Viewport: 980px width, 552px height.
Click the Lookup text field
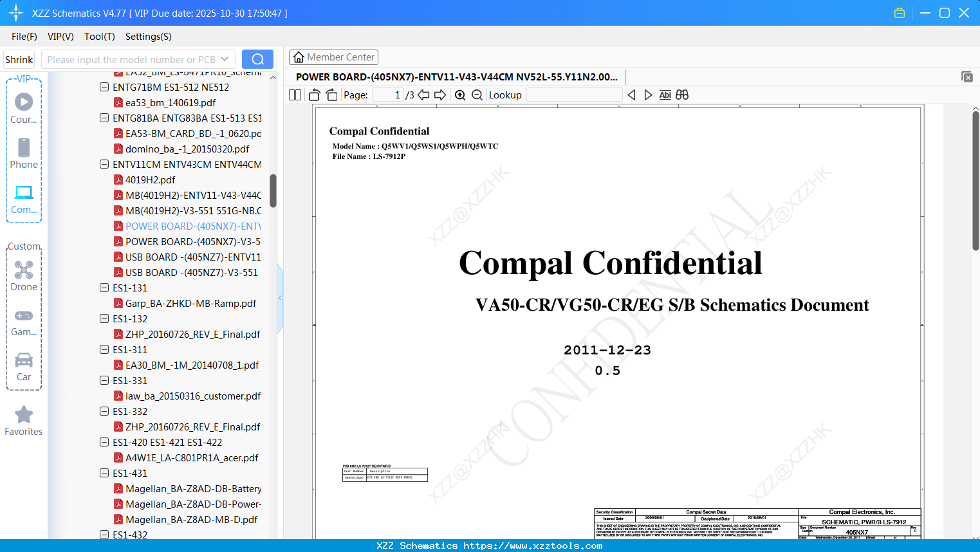click(x=574, y=95)
